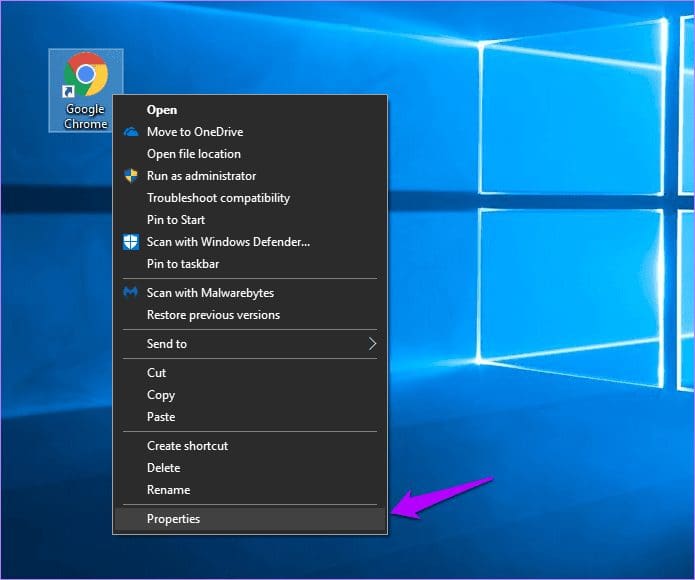
Task: Select Copy in the context menu
Action: coord(250,395)
